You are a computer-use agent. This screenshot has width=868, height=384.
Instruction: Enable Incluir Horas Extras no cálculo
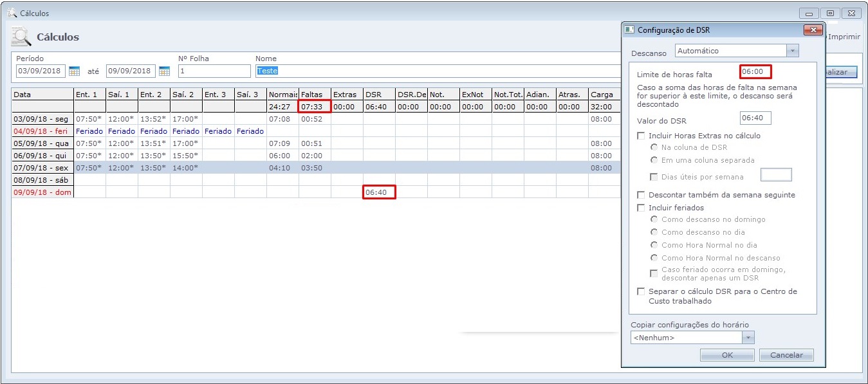click(641, 136)
